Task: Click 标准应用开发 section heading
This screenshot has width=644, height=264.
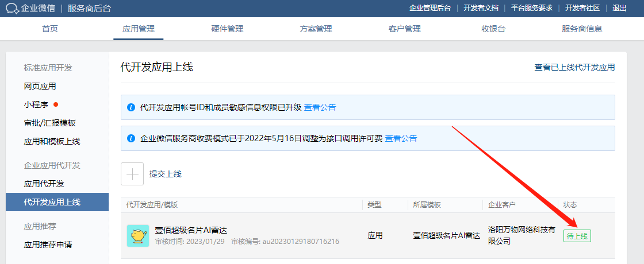Action: [x=48, y=68]
